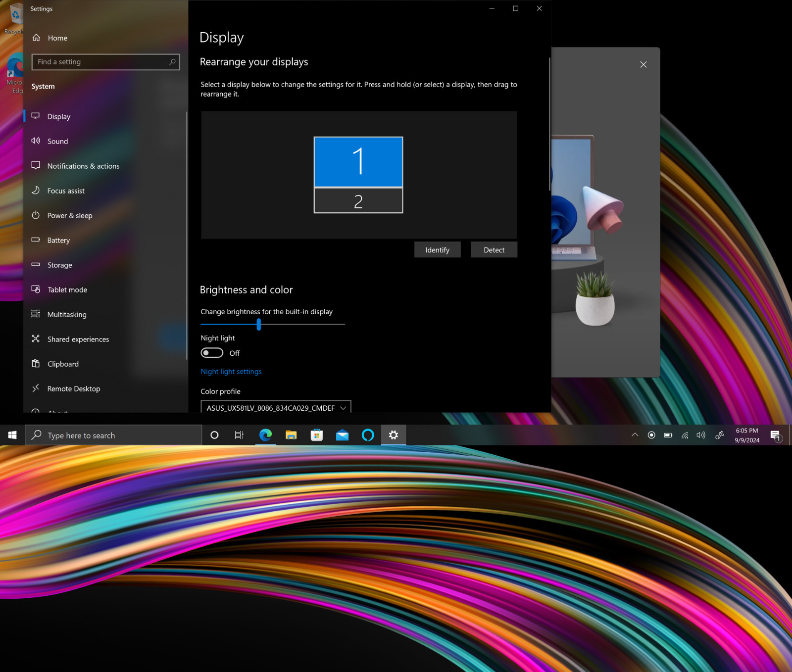Show hidden system tray icons chevron
The image size is (792, 672).
pos(635,435)
